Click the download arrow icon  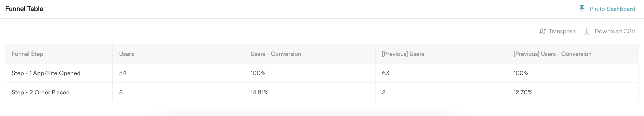coord(587,31)
